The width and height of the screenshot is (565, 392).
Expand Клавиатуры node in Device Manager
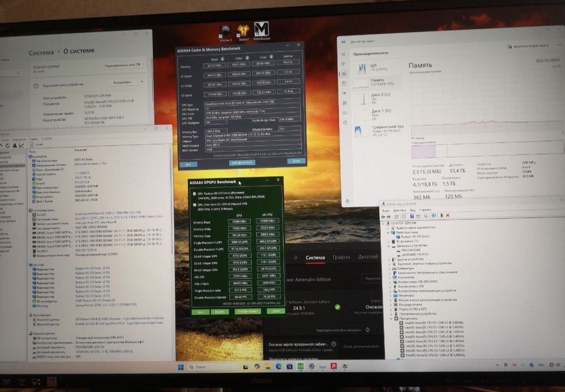[390, 268]
